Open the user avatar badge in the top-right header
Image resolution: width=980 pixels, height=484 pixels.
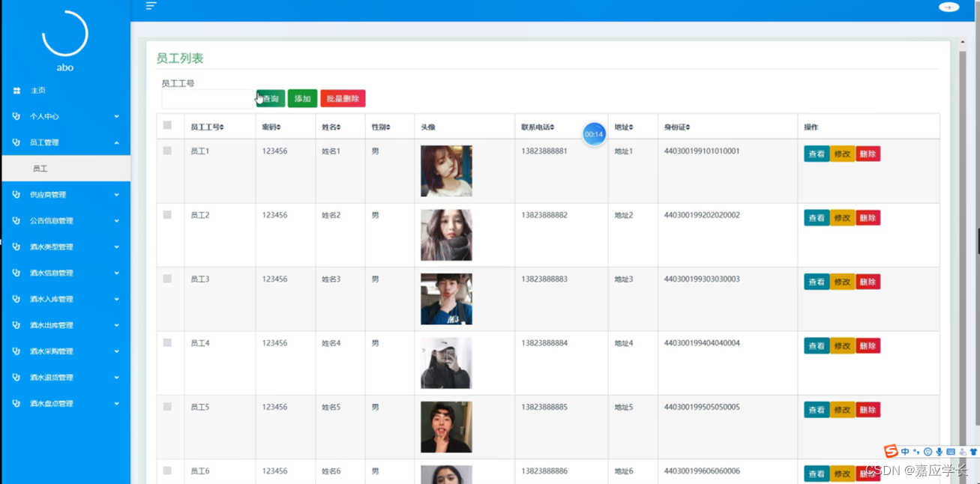pos(949,7)
